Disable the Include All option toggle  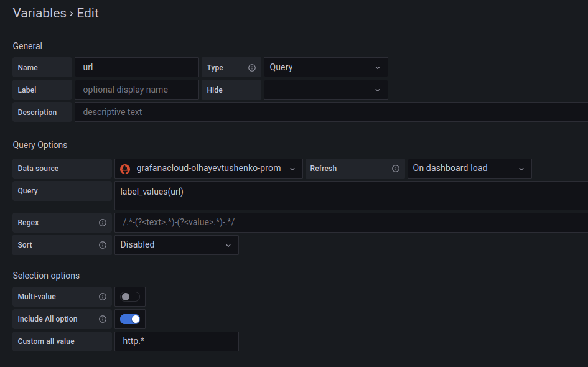(130, 319)
